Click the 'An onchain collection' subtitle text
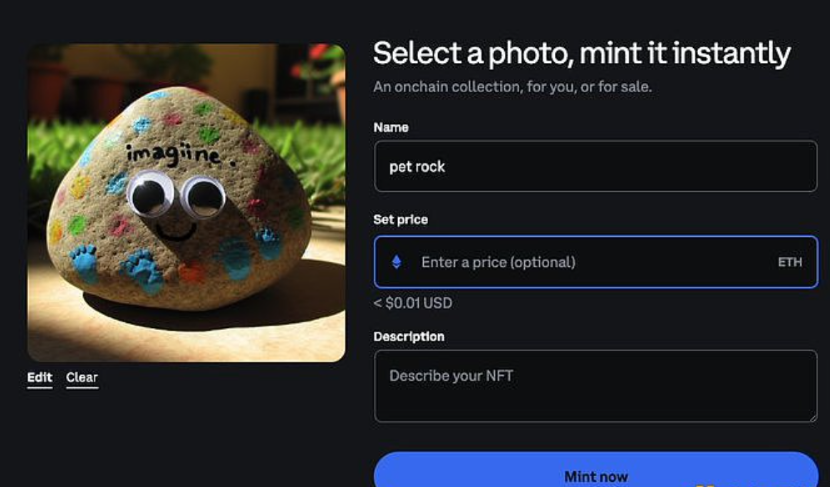 512,87
